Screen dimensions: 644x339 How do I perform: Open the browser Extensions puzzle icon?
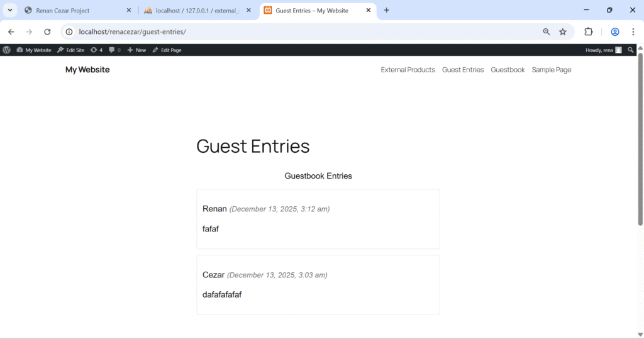point(589,32)
